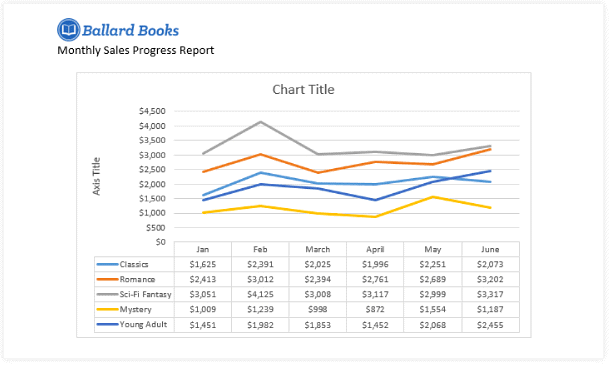609x365 pixels.
Task: Click the $2,073 Classics June cell
Action: tap(491, 264)
